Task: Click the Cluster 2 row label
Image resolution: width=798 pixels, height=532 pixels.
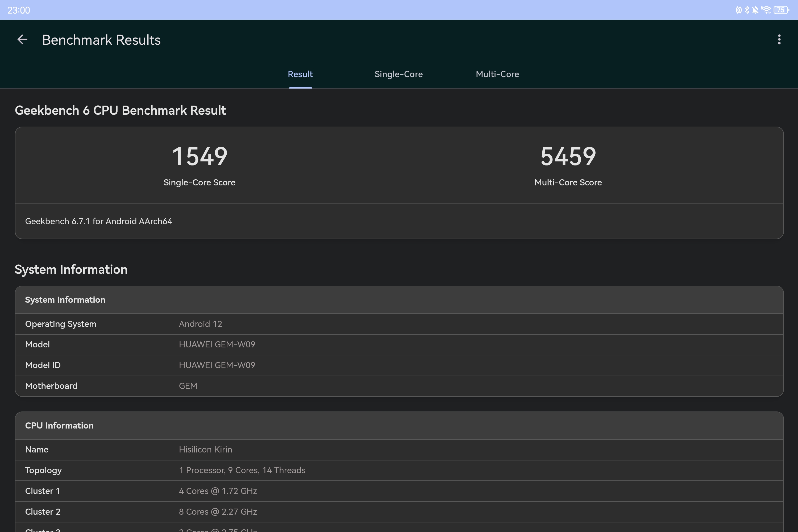Action: click(x=43, y=512)
